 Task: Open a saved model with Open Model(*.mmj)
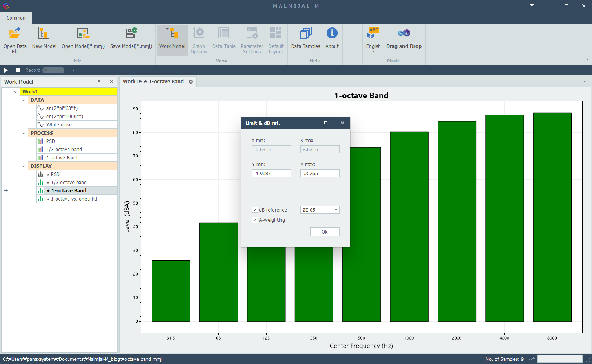[x=83, y=34]
